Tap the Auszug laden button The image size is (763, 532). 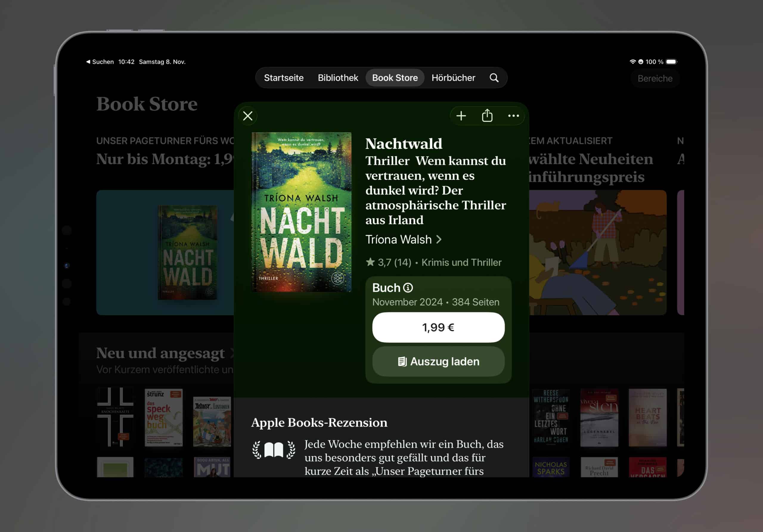(x=438, y=361)
